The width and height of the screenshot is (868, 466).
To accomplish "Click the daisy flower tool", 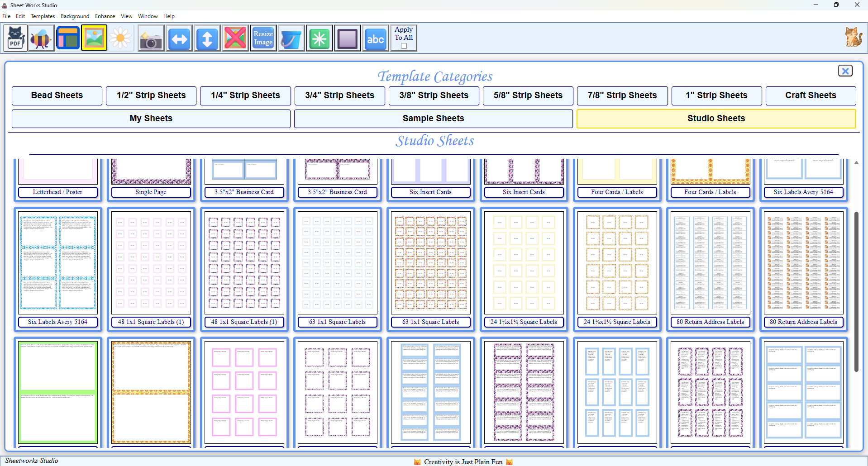I will [x=120, y=38].
